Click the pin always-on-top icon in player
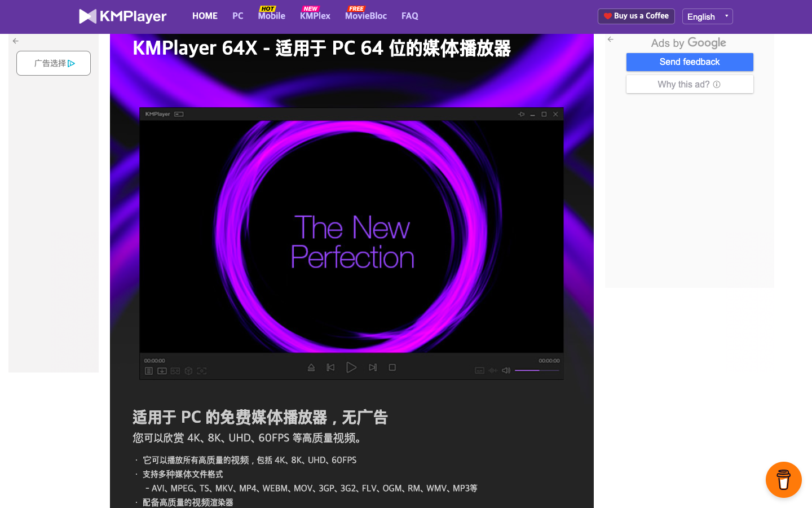 [x=521, y=114]
